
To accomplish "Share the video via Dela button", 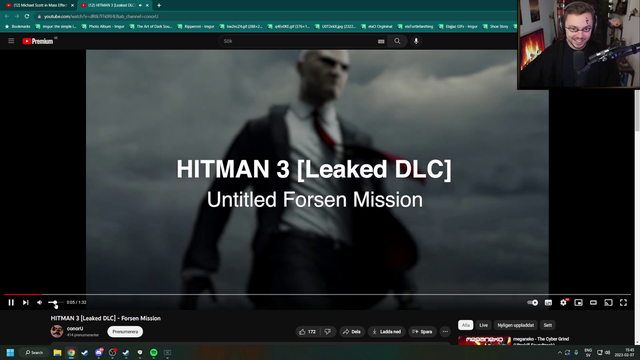I will pos(352,332).
